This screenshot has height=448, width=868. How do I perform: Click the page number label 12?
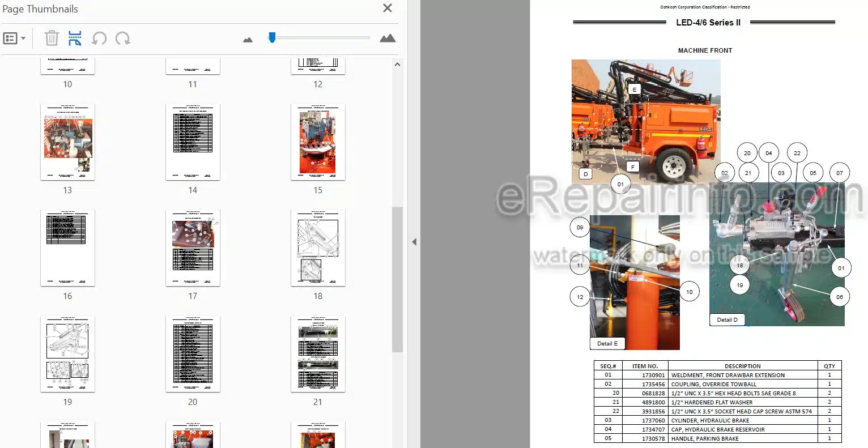318,84
